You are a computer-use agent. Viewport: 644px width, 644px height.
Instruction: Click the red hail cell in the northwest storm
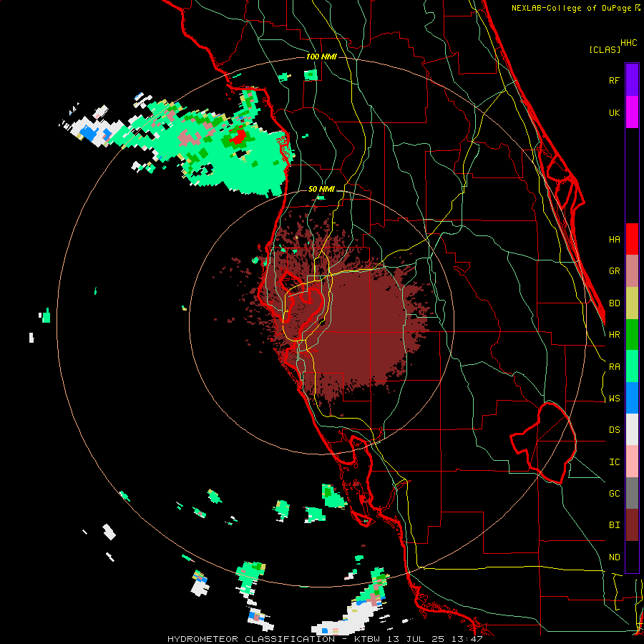[238, 137]
